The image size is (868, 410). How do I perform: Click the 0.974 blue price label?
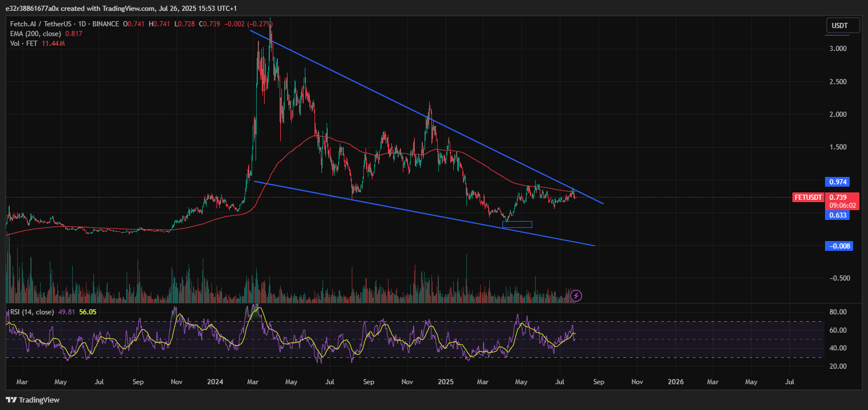[837, 182]
